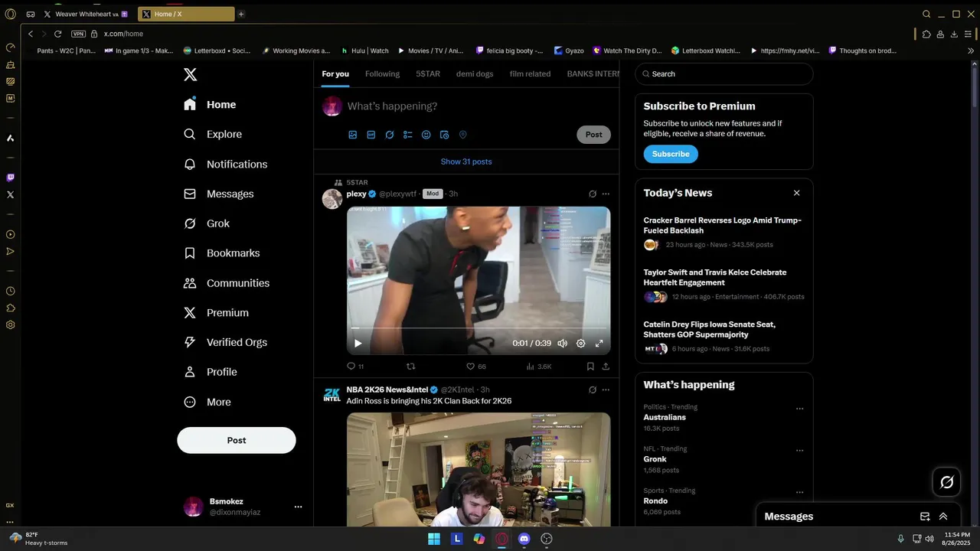Repost the plexy post
980x551 pixels.
[x=410, y=367]
